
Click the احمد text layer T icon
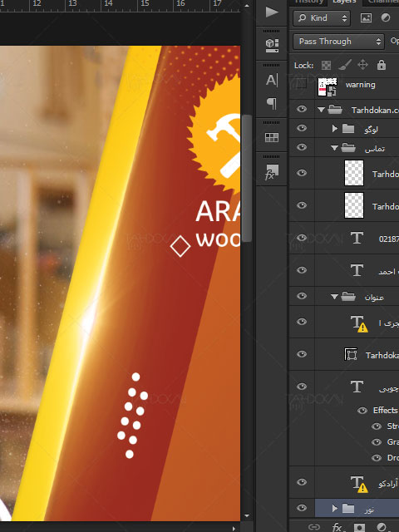[x=357, y=270]
